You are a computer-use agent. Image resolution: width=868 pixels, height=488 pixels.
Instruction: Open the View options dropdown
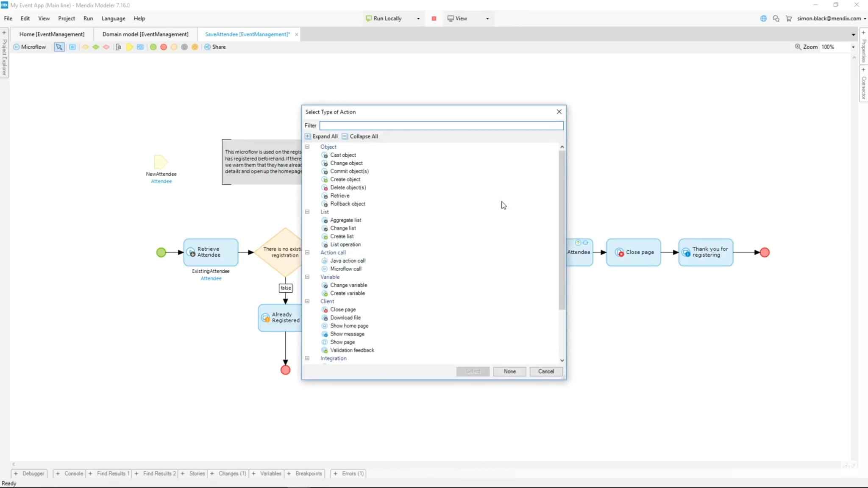(487, 19)
